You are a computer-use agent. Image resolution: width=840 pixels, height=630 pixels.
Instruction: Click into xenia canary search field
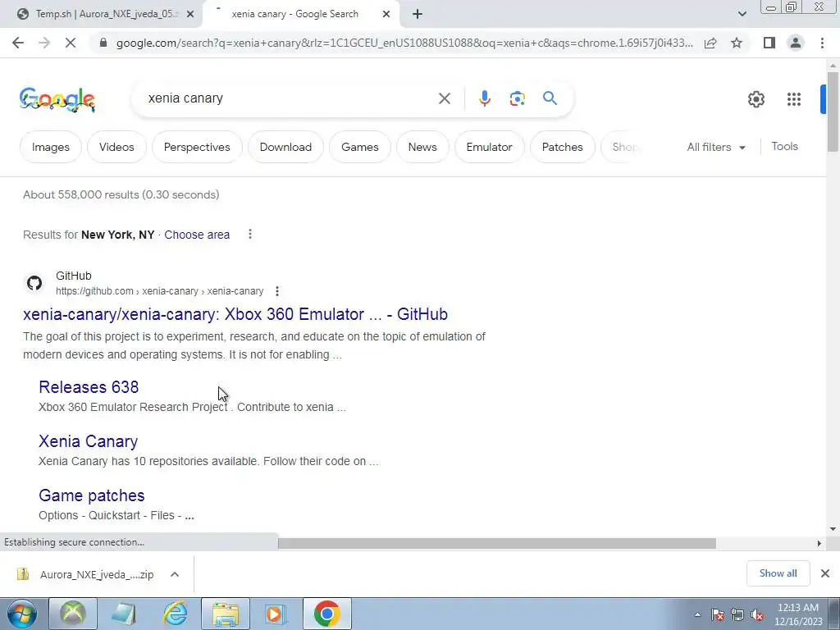pos(290,98)
